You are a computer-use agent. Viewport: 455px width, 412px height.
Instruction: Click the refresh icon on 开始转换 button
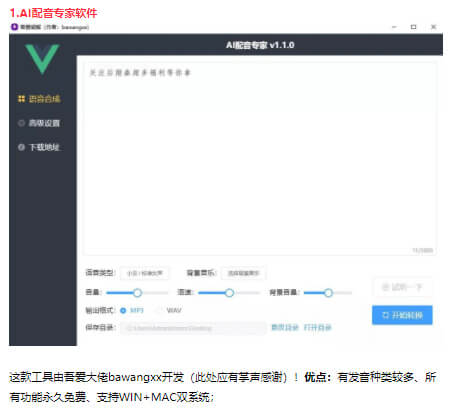coord(385,315)
